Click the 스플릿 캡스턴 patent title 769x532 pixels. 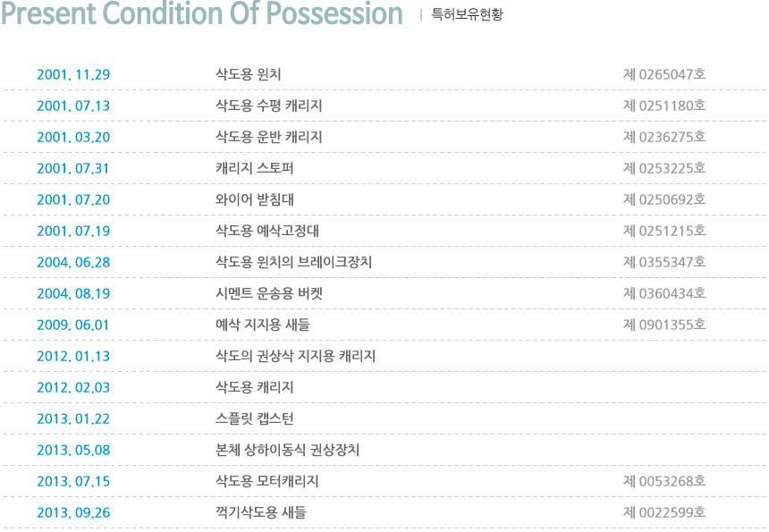point(255,418)
